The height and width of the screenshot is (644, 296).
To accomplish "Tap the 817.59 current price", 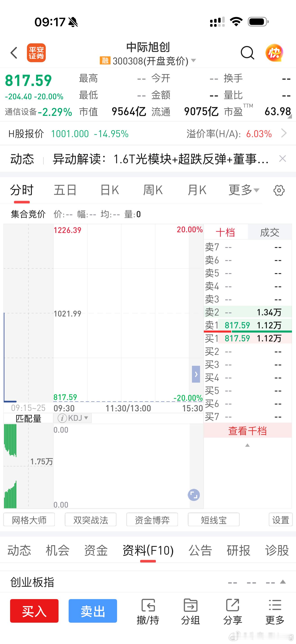I will click(28, 80).
